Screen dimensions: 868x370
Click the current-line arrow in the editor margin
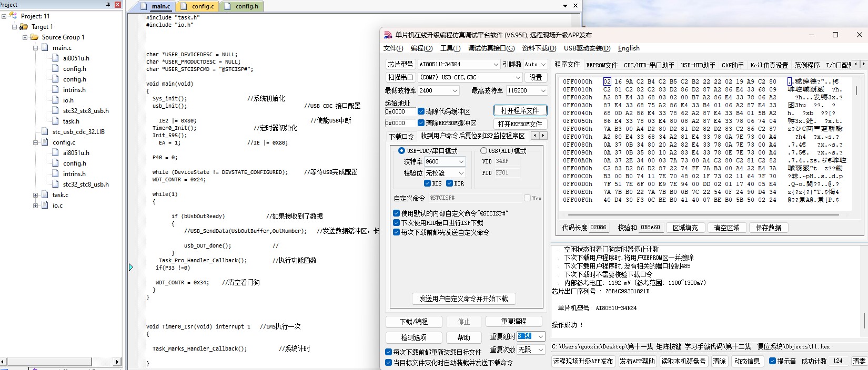coord(131,267)
